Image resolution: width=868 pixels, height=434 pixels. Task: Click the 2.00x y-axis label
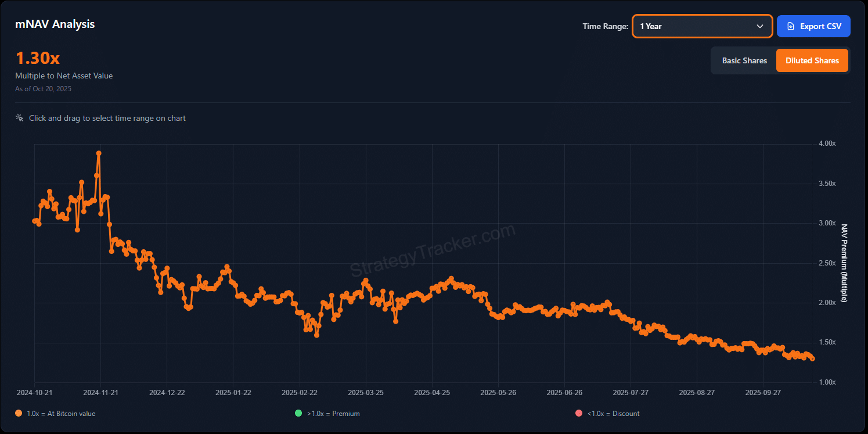(826, 303)
